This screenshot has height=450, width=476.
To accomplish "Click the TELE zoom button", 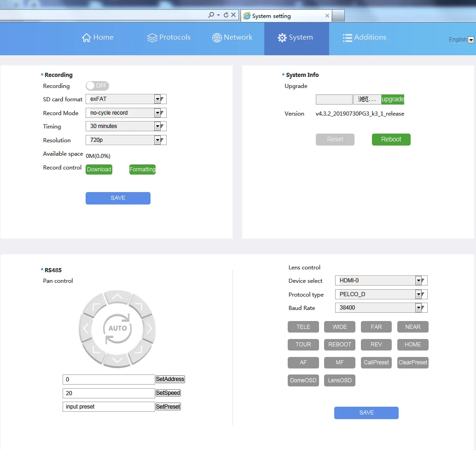I will (303, 327).
